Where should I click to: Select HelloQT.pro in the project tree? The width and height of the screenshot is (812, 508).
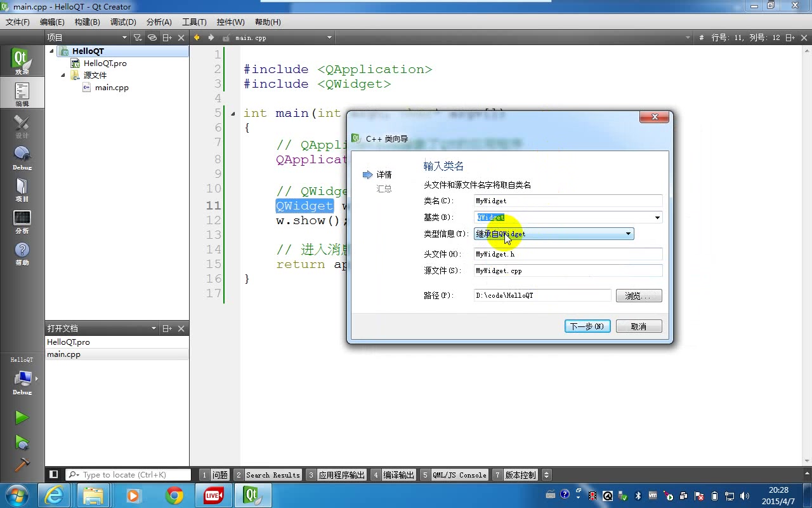click(105, 63)
